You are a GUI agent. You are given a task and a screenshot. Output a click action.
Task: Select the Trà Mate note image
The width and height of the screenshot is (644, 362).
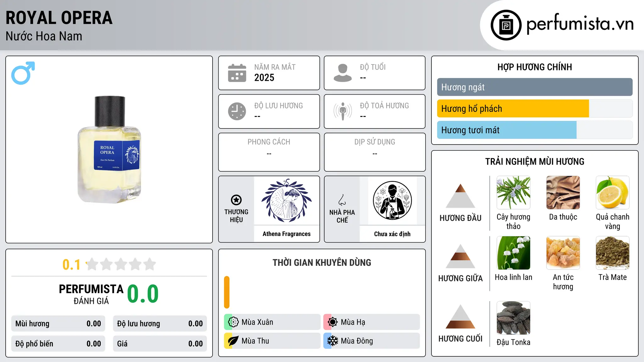pyautogui.click(x=613, y=253)
